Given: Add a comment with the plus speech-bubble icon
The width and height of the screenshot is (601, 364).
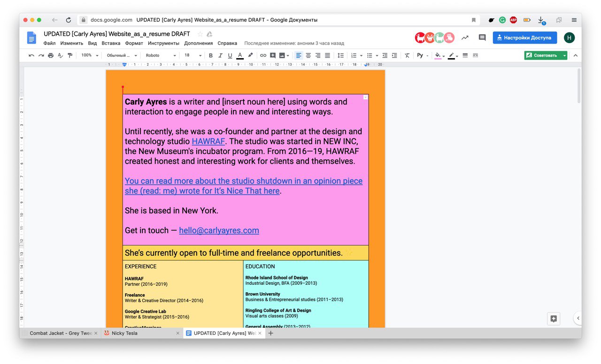Looking at the screenshot, I should point(273,55).
